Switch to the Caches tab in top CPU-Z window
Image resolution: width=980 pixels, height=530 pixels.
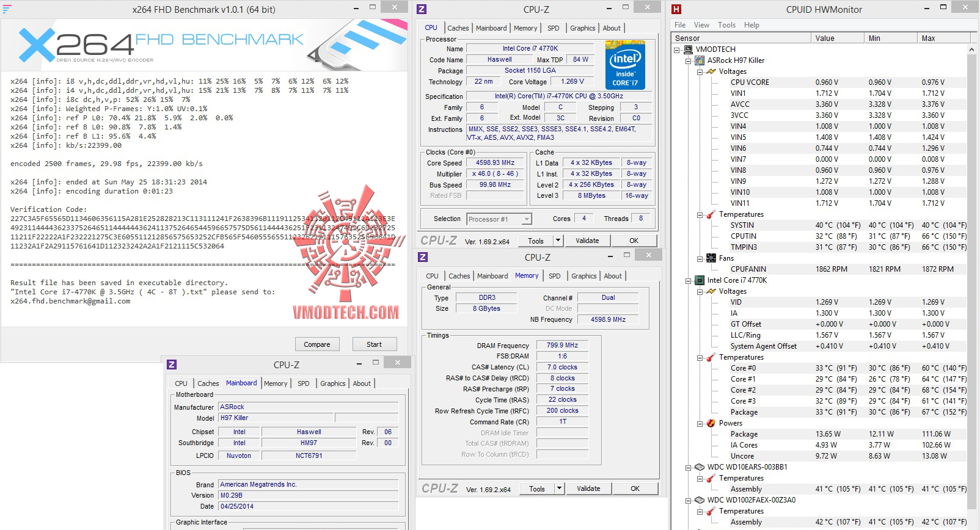point(458,28)
